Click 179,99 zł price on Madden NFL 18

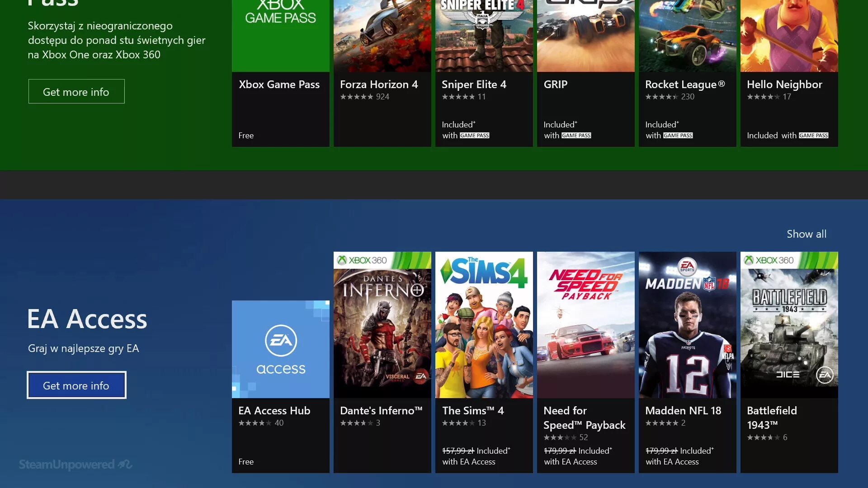coord(661,451)
